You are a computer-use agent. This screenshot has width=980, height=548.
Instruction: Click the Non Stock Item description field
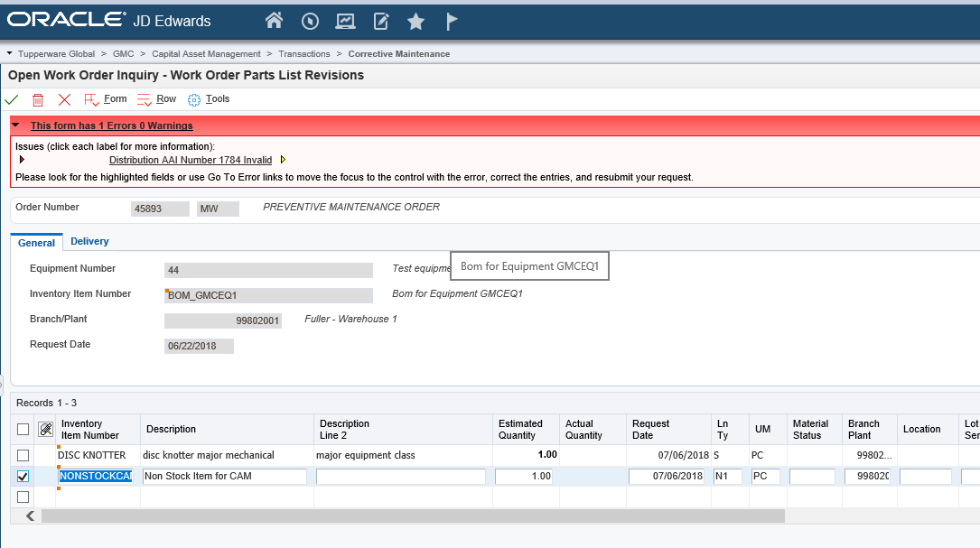(x=225, y=476)
